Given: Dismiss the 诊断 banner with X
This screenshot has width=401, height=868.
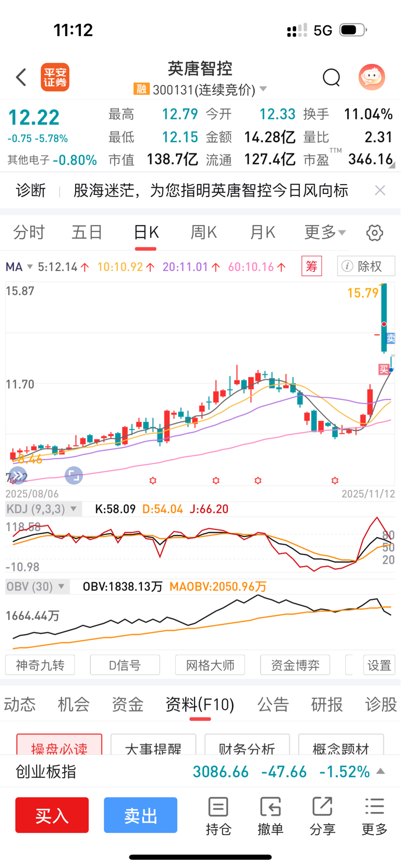Looking at the screenshot, I should (380, 190).
